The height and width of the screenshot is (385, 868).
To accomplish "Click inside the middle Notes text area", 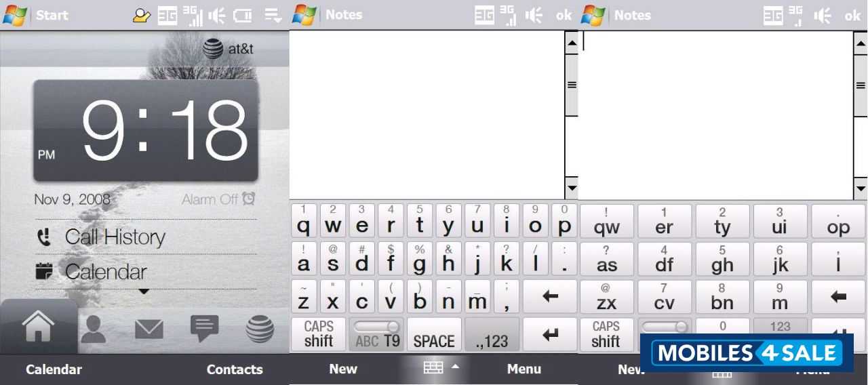I will pyautogui.click(x=427, y=114).
